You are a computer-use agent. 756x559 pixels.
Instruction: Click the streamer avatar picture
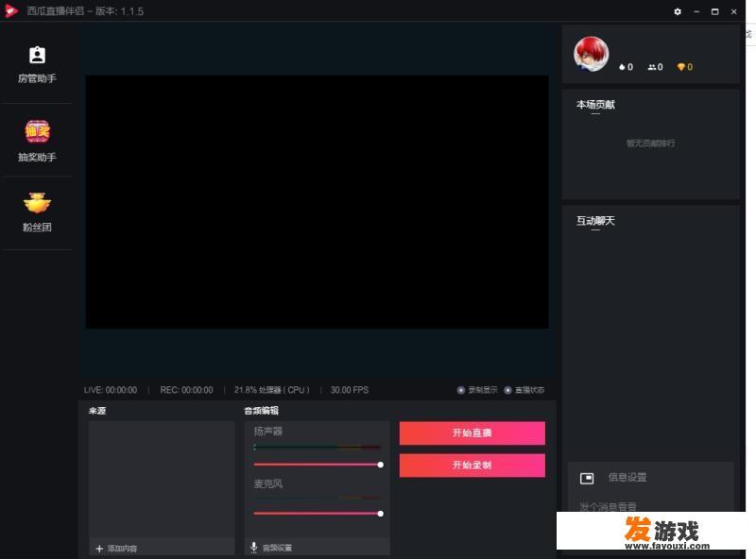[592, 54]
